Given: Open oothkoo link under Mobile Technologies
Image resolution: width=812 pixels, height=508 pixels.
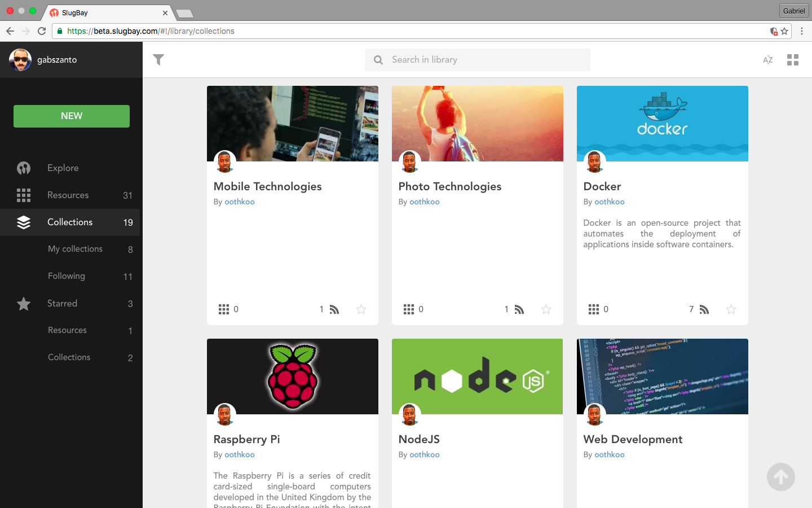Looking at the screenshot, I should (240, 202).
